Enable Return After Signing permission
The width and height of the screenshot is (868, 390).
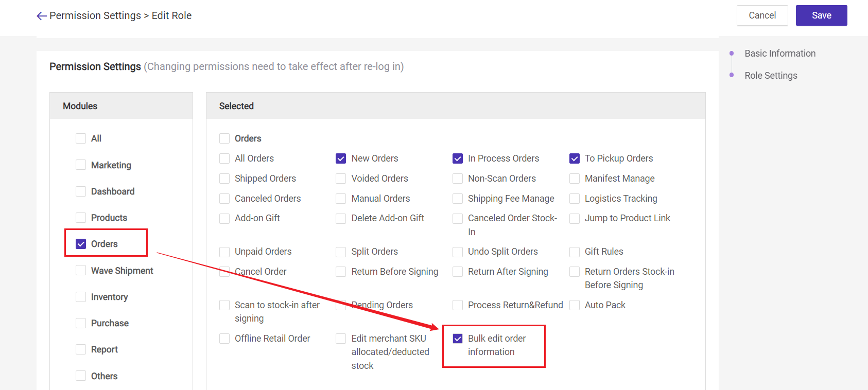pyautogui.click(x=458, y=272)
